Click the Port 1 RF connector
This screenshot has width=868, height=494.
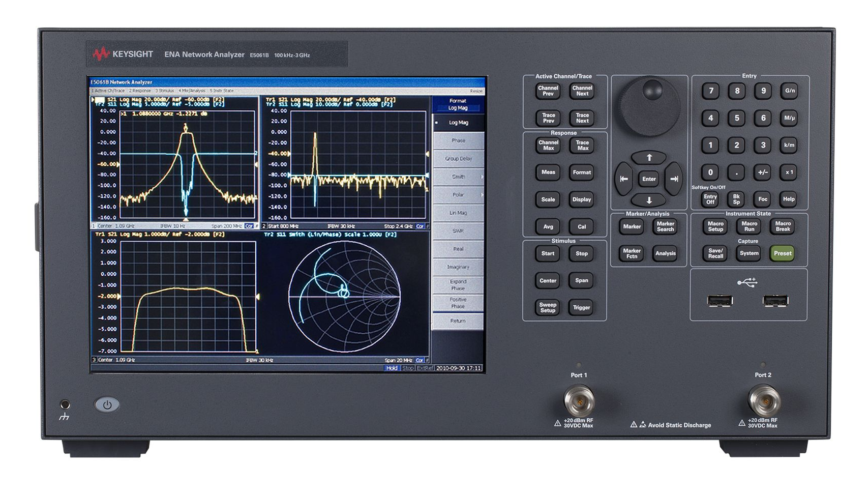[x=579, y=400]
